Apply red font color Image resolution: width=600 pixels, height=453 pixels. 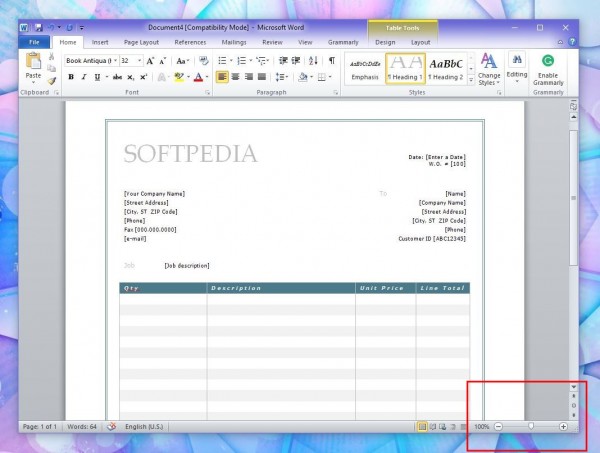198,77
